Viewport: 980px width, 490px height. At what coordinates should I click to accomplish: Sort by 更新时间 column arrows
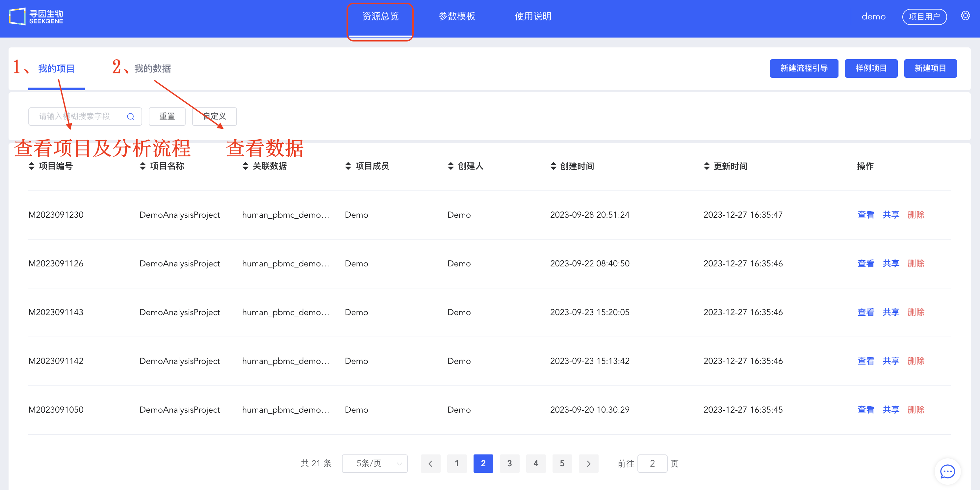point(707,166)
